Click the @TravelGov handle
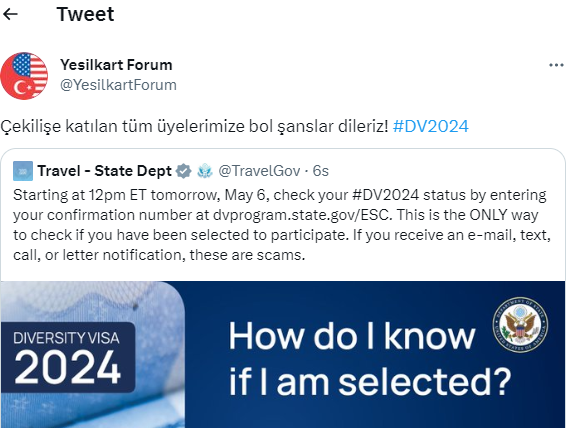 (259, 171)
